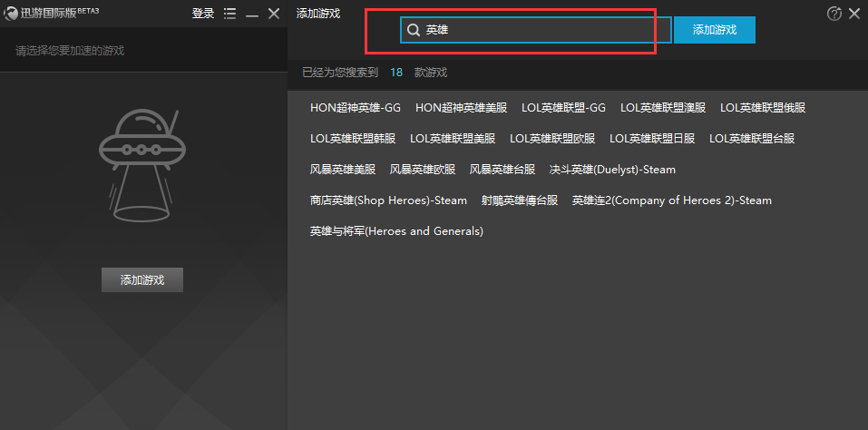Viewport: 868px width, 430px height.
Task: Minimize the main 迅游 window
Action: [252, 14]
